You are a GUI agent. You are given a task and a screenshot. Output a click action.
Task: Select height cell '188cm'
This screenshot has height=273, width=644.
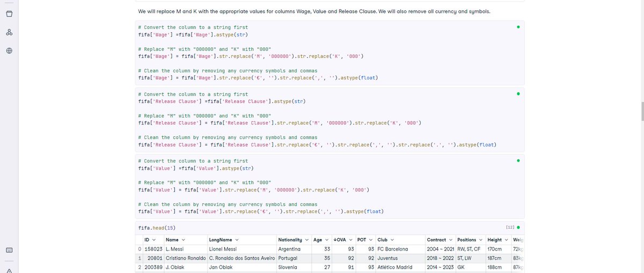[x=499, y=268]
